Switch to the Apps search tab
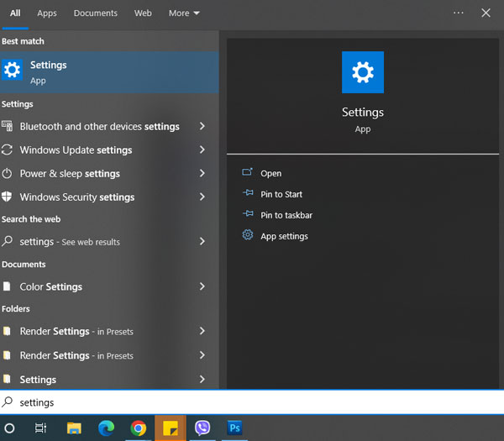 pos(46,13)
